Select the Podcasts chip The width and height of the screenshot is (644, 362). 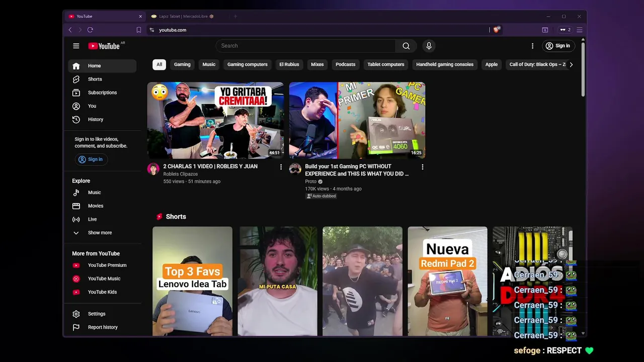tap(346, 64)
